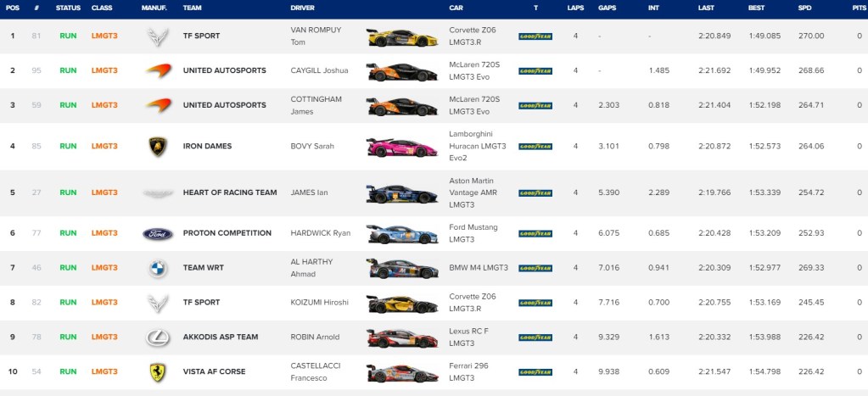Click the Goodyear tyre logo in ROBIN Arnold's row
This screenshot has height=396, width=868.
(535, 337)
